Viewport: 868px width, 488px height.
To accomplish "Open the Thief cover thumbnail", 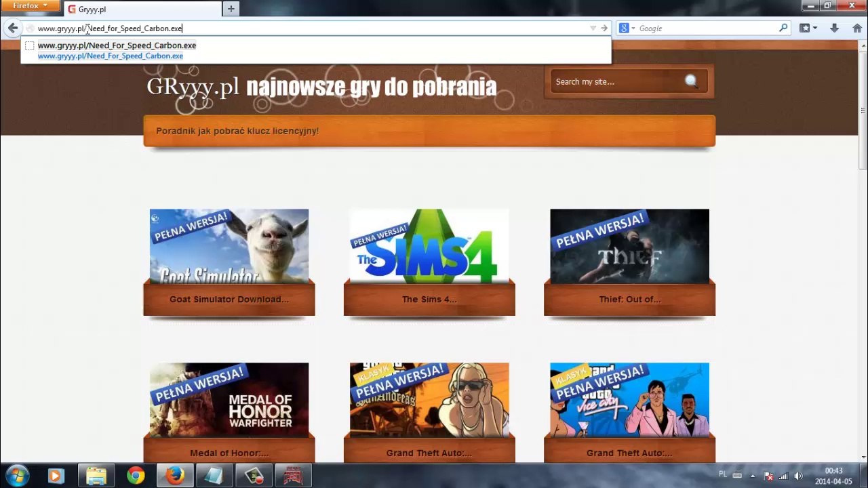I will tap(629, 246).
